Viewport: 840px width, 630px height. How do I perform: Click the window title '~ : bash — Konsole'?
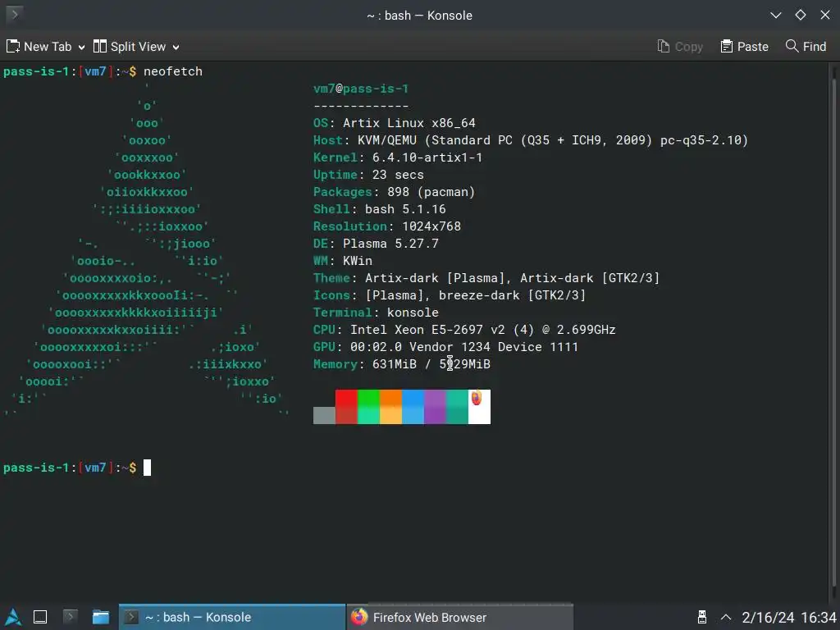(x=419, y=16)
